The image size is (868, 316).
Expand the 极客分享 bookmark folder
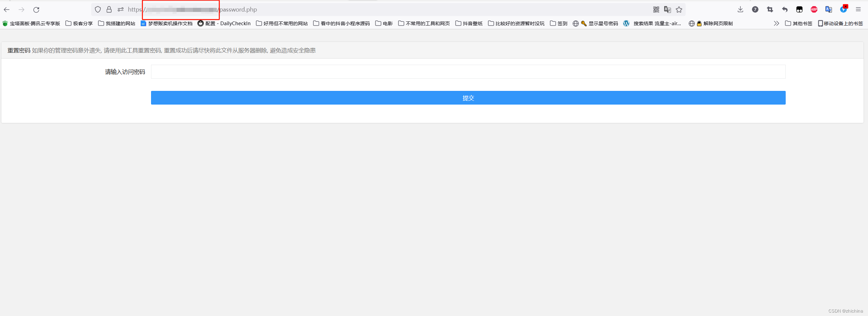coord(79,23)
